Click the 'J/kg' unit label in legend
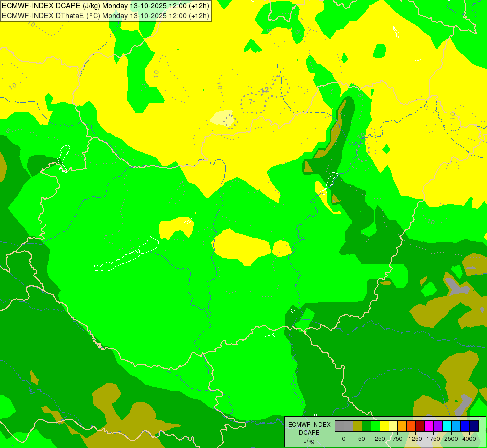The height and width of the screenshot is (448, 487). point(309,441)
